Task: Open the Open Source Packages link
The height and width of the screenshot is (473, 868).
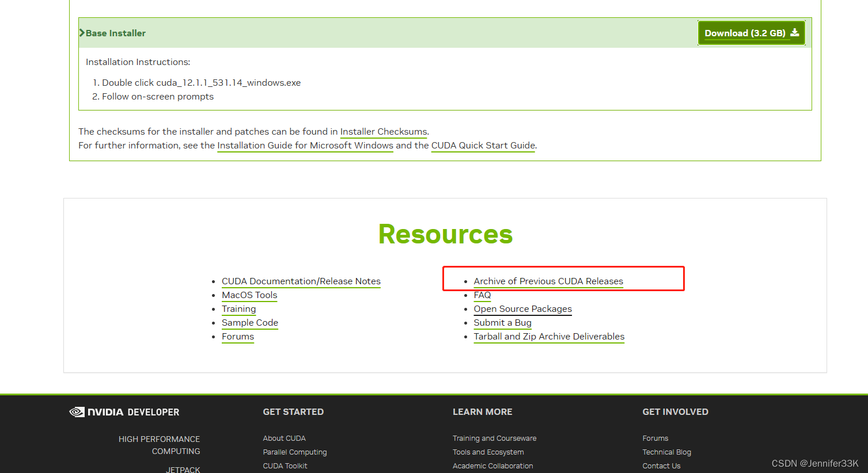Action: tap(523, 309)
